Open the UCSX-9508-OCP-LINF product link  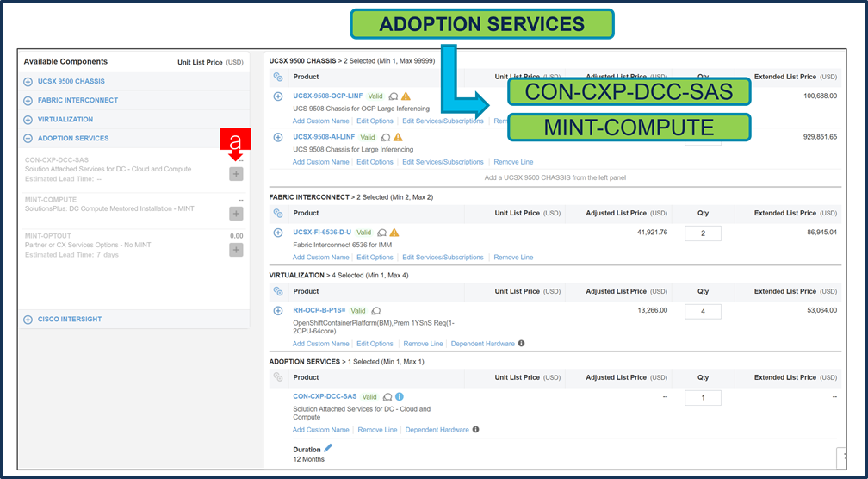pos(328,96)
